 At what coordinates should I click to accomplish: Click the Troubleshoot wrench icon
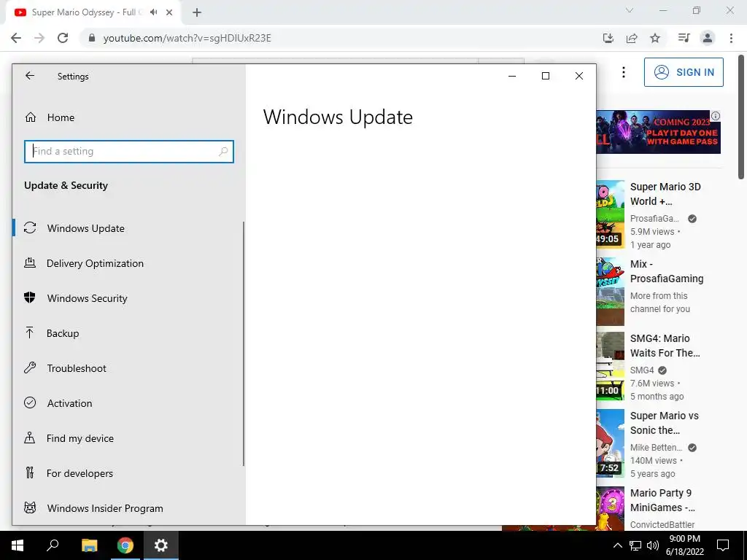[x=30, y=367]
